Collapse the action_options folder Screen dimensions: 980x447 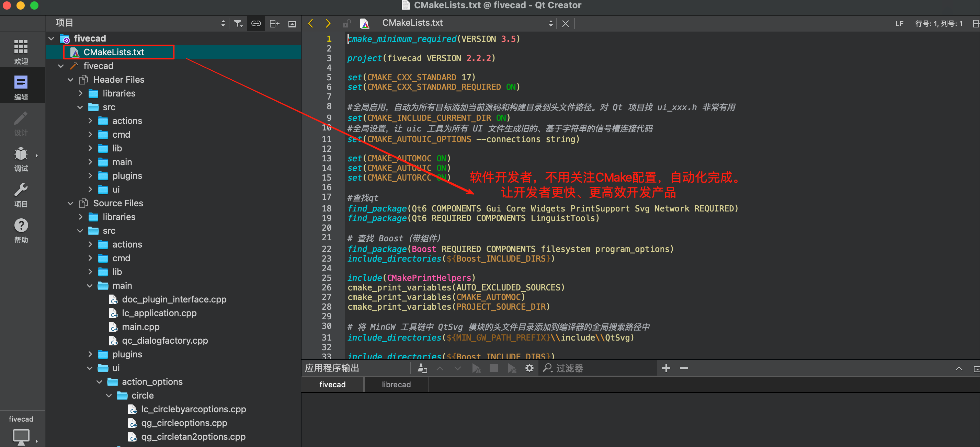pyautogui.click(x=99, y=381)
